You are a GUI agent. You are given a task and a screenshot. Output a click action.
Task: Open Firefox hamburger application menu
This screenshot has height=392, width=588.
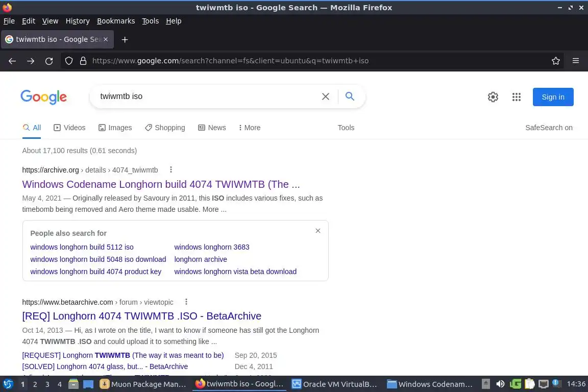576,61
